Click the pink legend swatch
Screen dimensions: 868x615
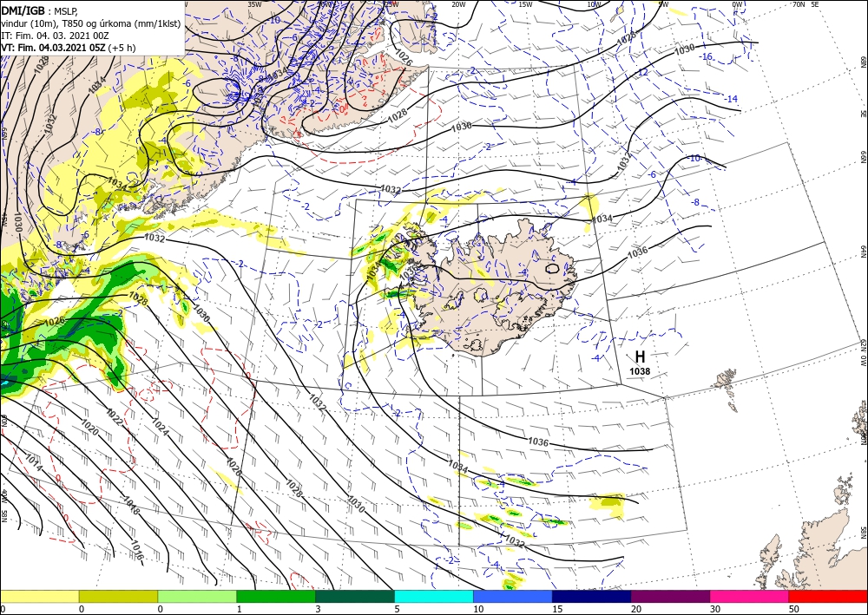(x=750, y=596)
